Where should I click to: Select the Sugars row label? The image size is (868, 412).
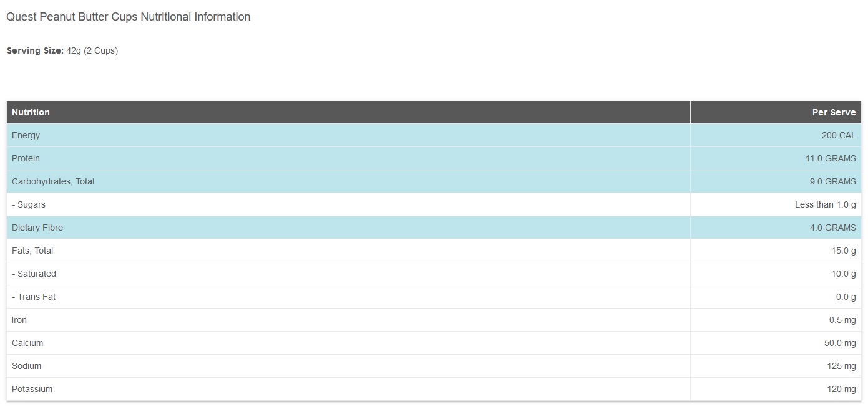pos(29,204)
